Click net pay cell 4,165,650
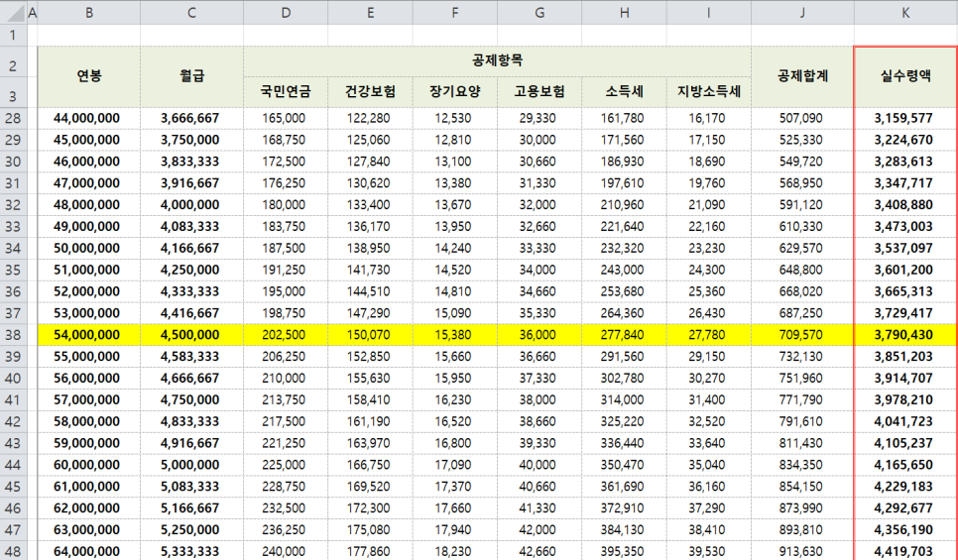This screenshot has height=560, width=958. click(905, 465)
